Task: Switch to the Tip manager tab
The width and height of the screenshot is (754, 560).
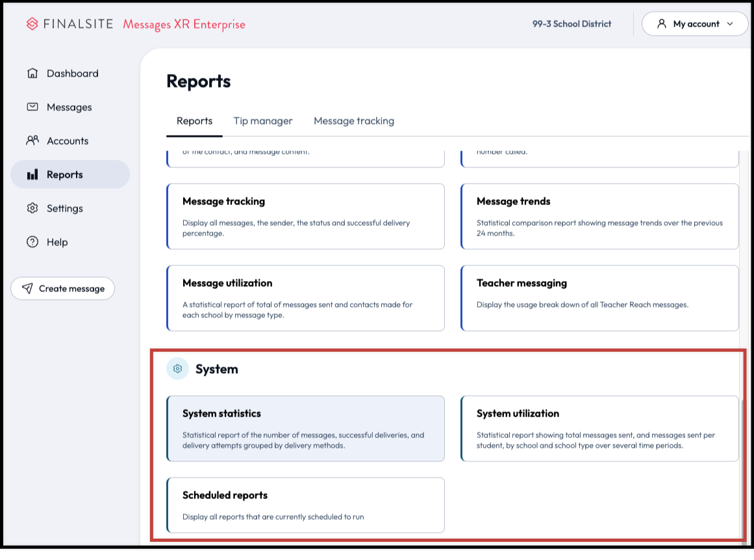Action: [x=263, y=121]
